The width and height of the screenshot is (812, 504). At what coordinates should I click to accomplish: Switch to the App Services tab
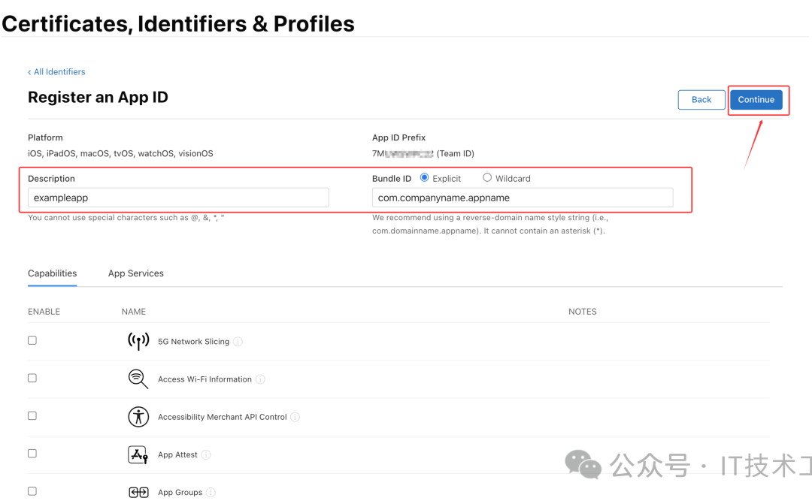click(136, 273)
